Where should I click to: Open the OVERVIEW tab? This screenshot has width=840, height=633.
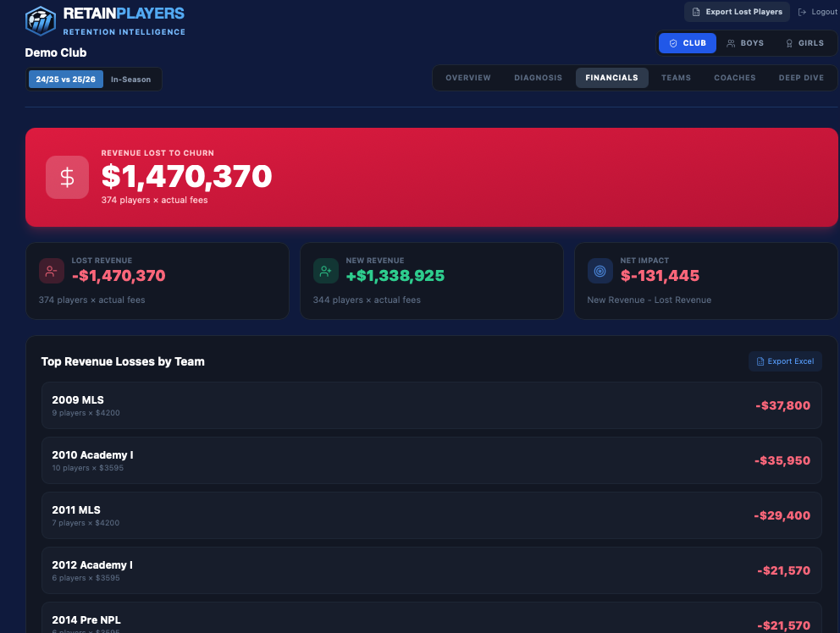coord(467,77)
